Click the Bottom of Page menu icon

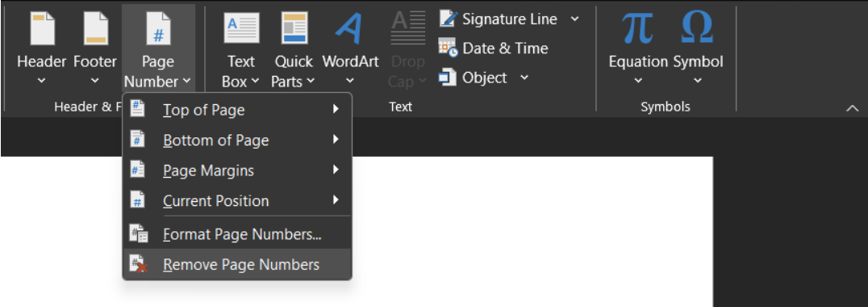[x=137, y=138]
